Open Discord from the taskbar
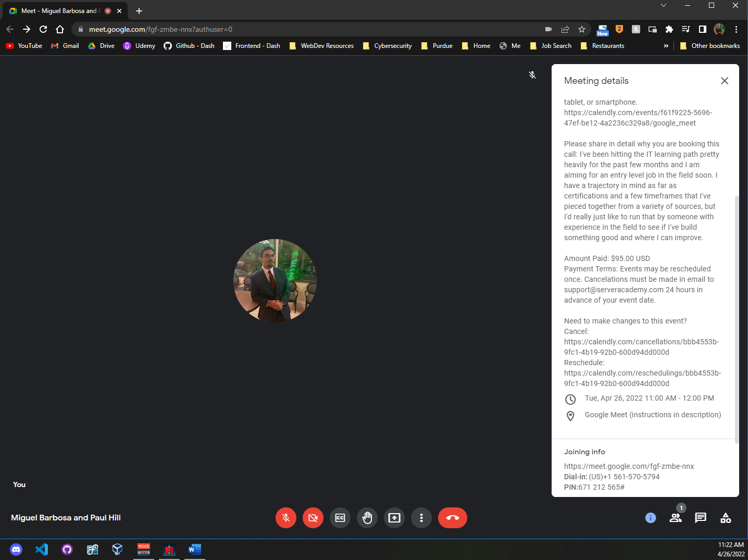Image resolution: width=748 pixels, height=560 pixels. click(16, 550)
